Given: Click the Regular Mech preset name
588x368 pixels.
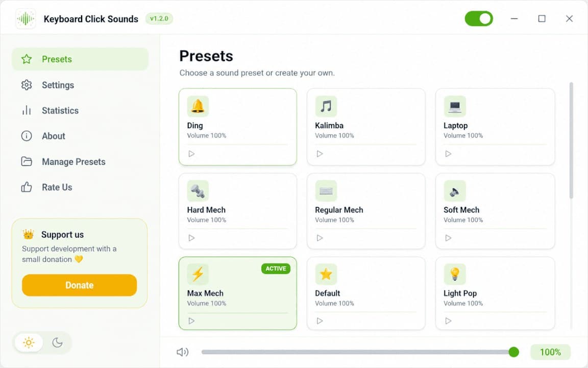Looking at the screenshot, I should pos(339,210).
